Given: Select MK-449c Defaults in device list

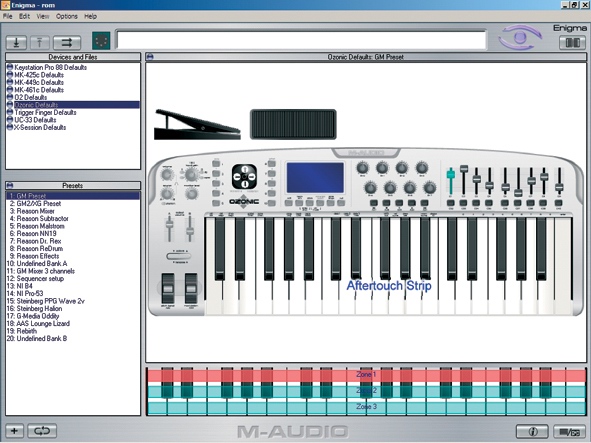Looking at the screenshot, I should coord(39,82).
